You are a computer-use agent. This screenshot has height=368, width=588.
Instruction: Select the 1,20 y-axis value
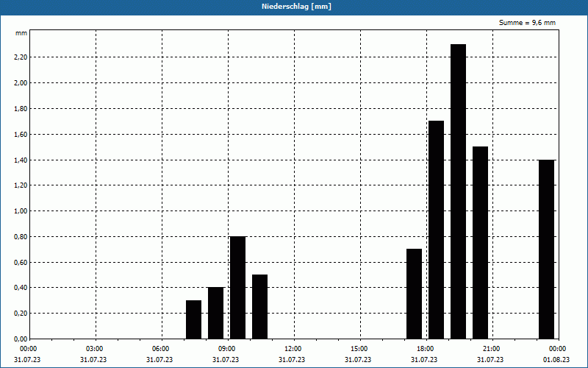pyautogui.click(x=21, y=185)
